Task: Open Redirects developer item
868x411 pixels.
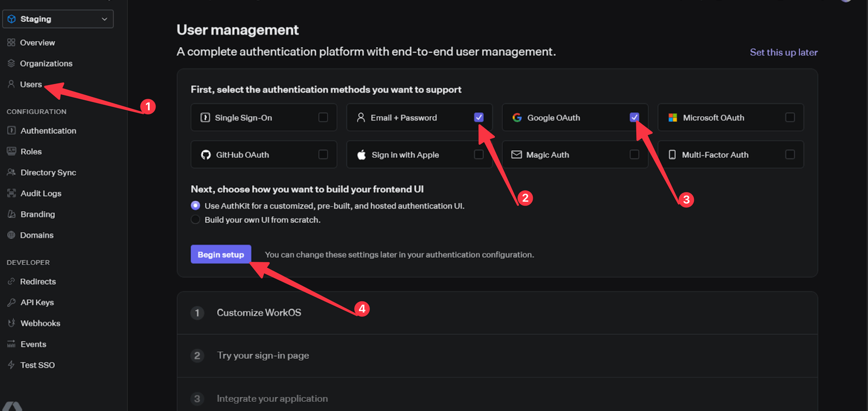Action: 38,281
